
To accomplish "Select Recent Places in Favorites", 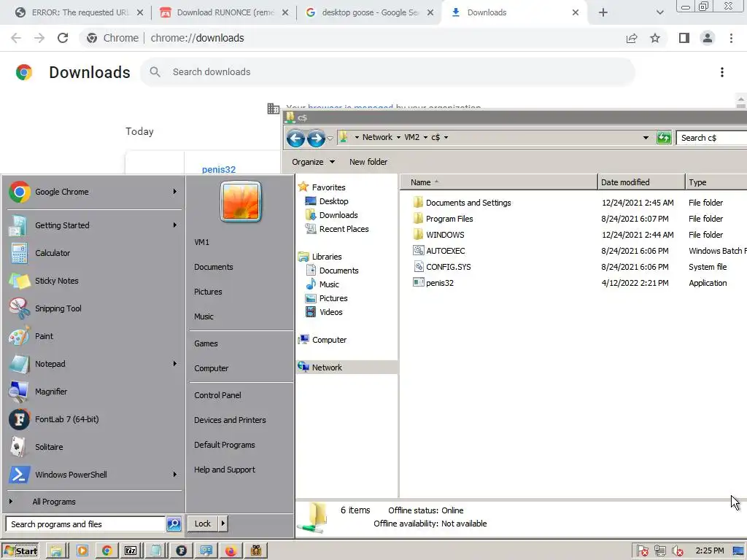I will pos(344,229).
